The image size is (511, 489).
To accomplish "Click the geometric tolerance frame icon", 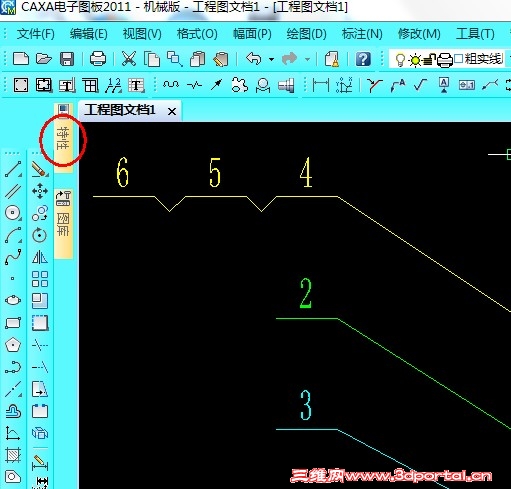I will (x=467, y=85).
